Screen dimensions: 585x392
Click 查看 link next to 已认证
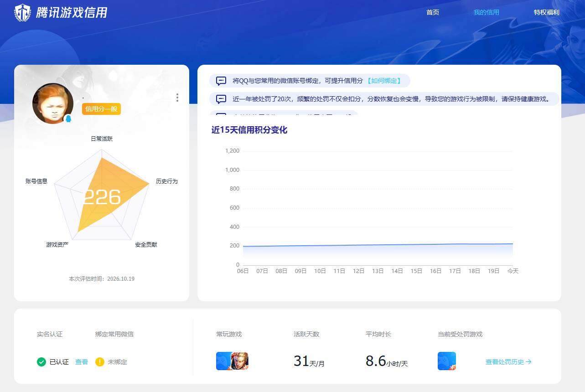82,362
